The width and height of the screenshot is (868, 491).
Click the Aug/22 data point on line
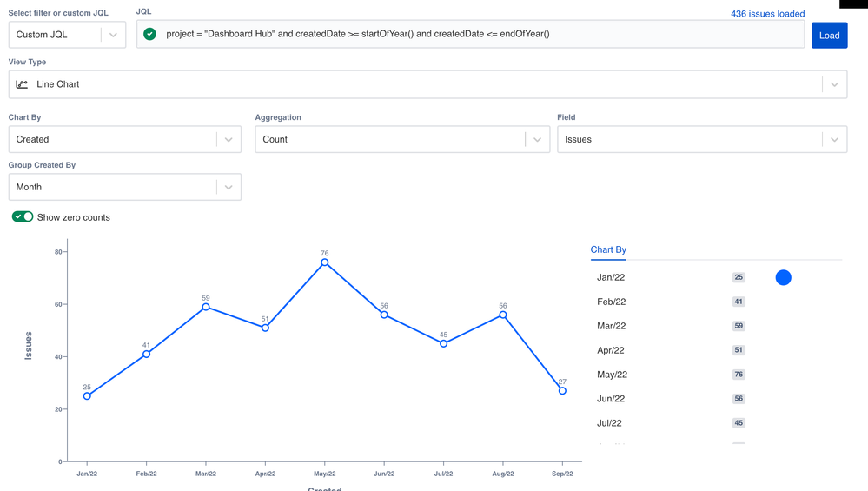point(503,315)
